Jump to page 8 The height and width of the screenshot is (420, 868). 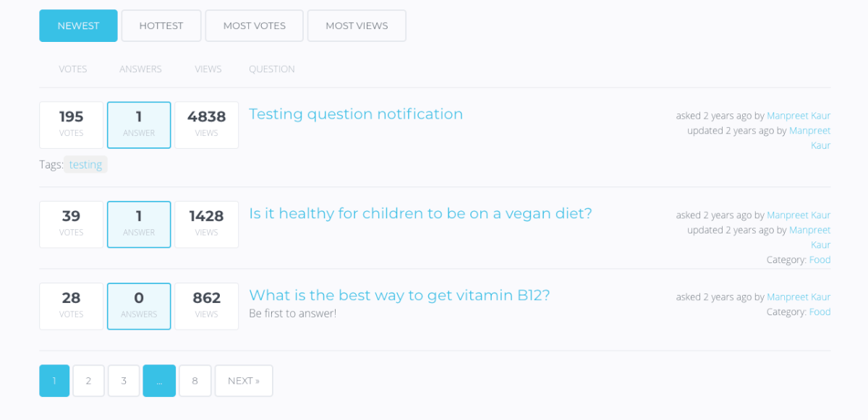tap(195, 380)
